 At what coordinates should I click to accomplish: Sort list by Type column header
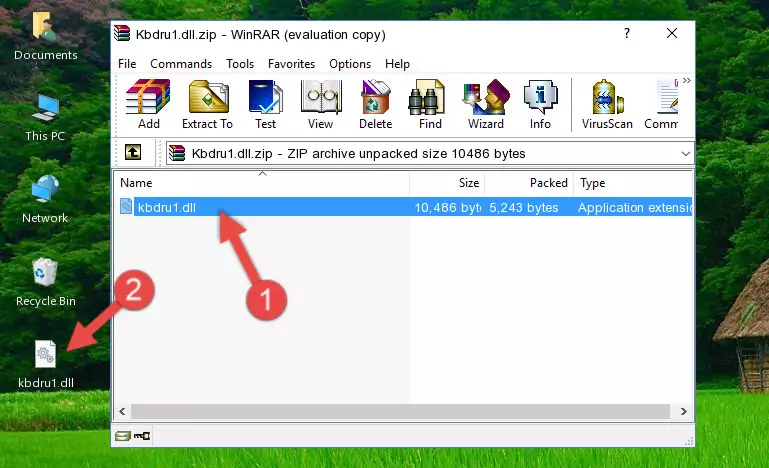pyautogui.click(x=633, y=183)
